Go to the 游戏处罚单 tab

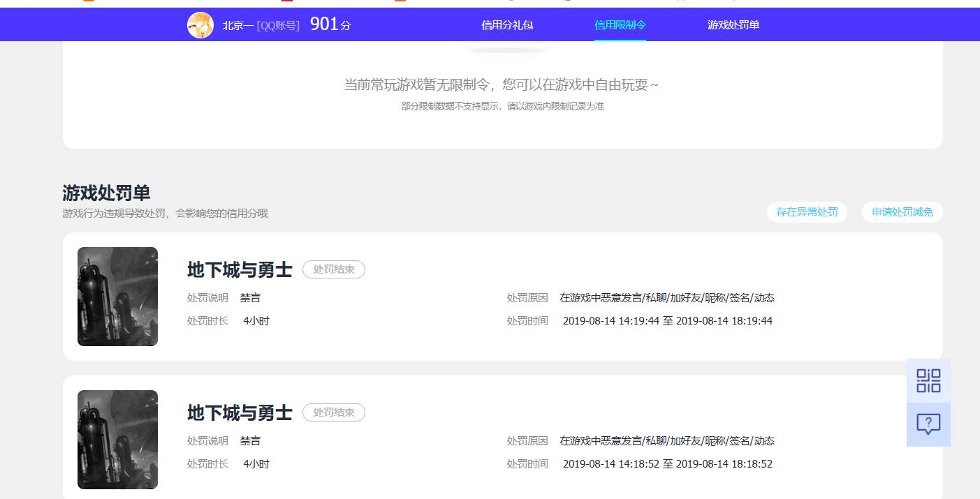click(x=733, y=25)
